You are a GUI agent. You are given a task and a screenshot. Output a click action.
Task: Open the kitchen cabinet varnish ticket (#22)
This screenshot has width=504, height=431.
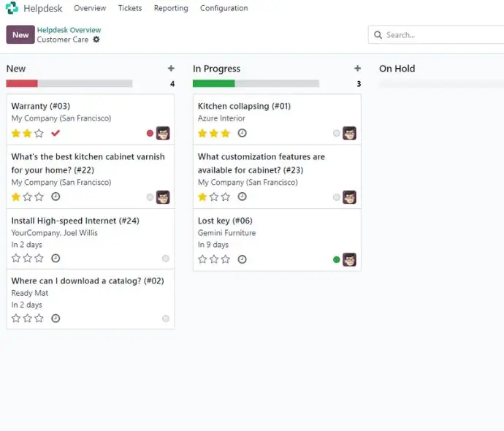[x=91, y=177]
